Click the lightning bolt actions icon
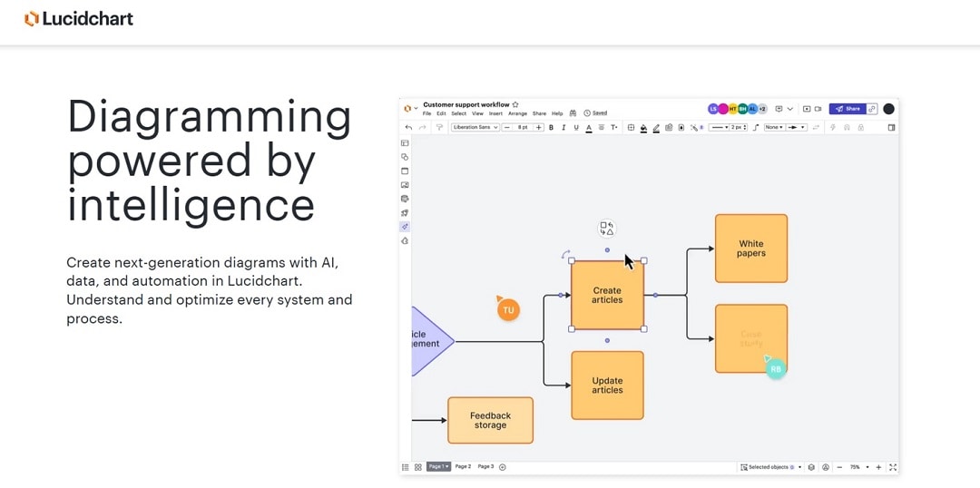 click(x=832, y=128)
